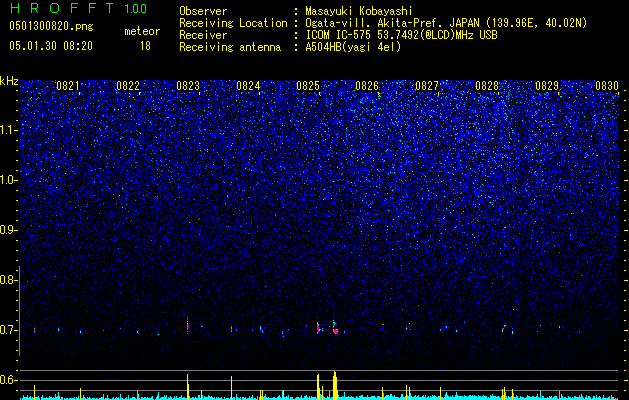Click the 0.8 frequency axis label

coord(7,280)
